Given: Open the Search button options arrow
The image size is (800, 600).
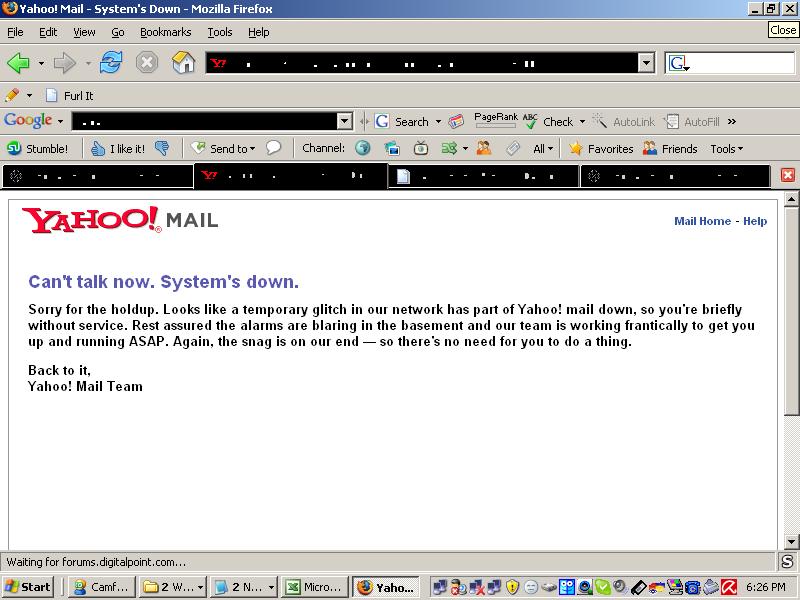Looking at the screenshot, I should pos(438,121).
